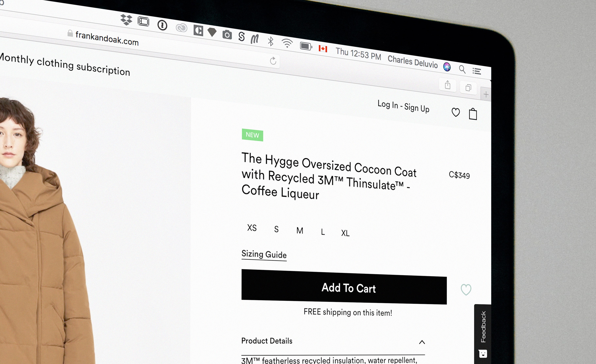The width and height of the screenshot is (596, 364).
Task: Click the Safari share button
Action: click(447, 85)
